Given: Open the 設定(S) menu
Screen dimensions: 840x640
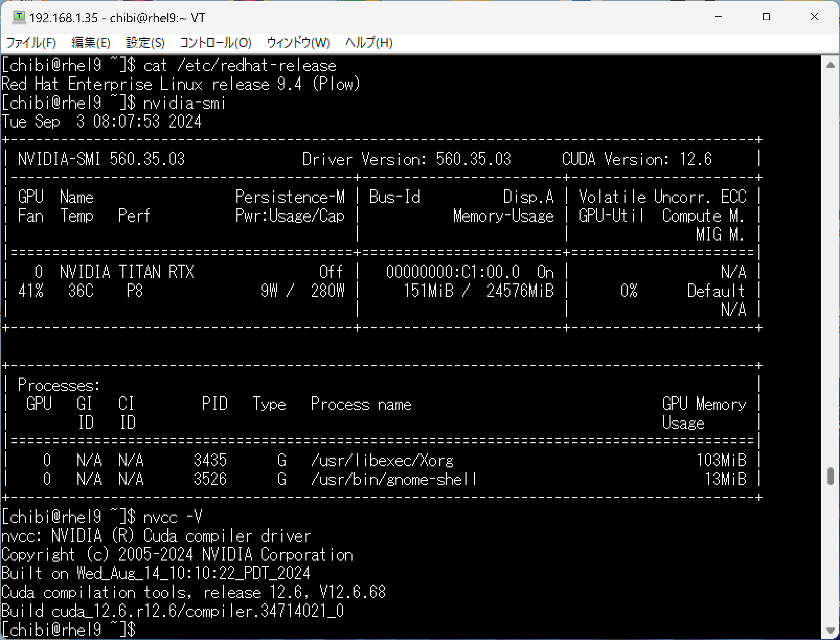Looking at the screenshot, I should coord(145,42).
